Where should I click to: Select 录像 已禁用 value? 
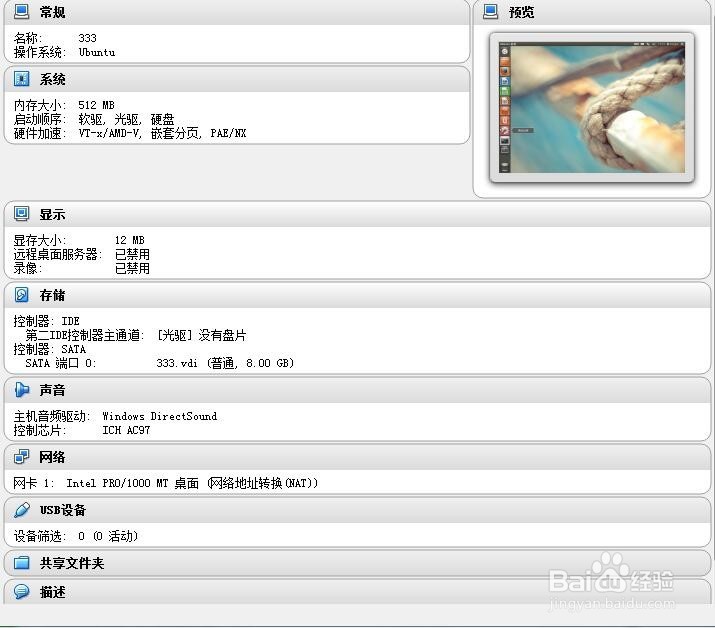(132, 269)
